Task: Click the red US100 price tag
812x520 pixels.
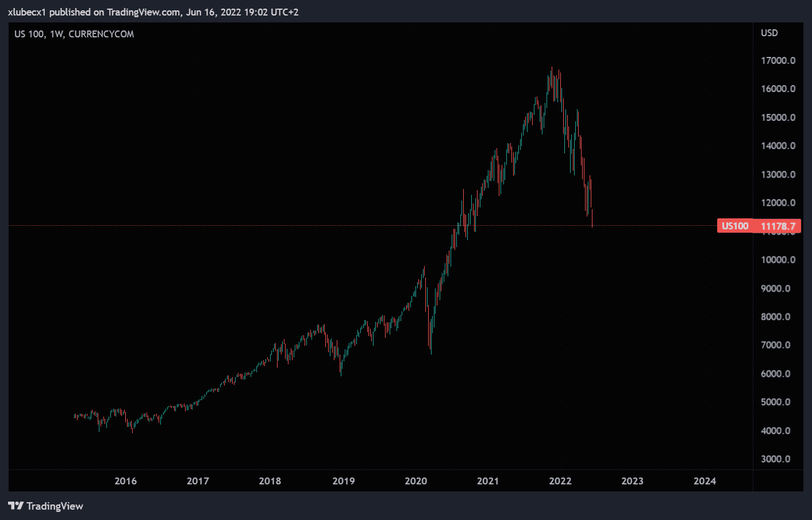Action: (735, 226)
